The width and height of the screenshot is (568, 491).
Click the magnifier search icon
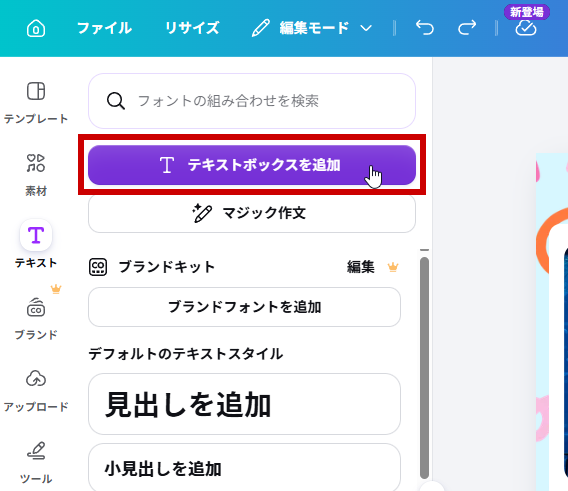[116, 101]
